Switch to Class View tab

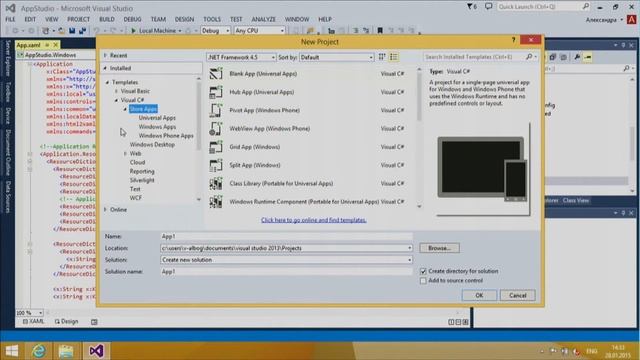point(576,200)
